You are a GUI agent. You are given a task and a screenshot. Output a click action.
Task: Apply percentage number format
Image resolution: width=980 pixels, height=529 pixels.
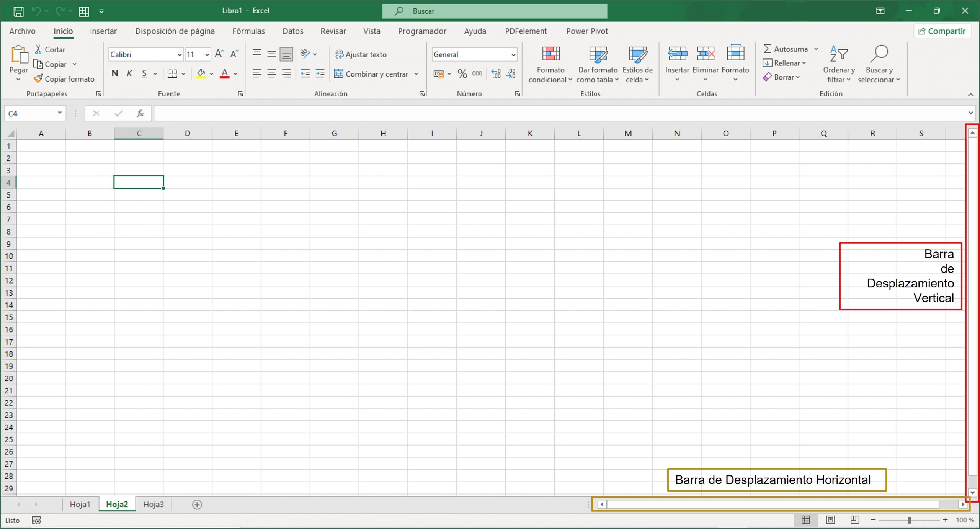(x=462, y=73)
